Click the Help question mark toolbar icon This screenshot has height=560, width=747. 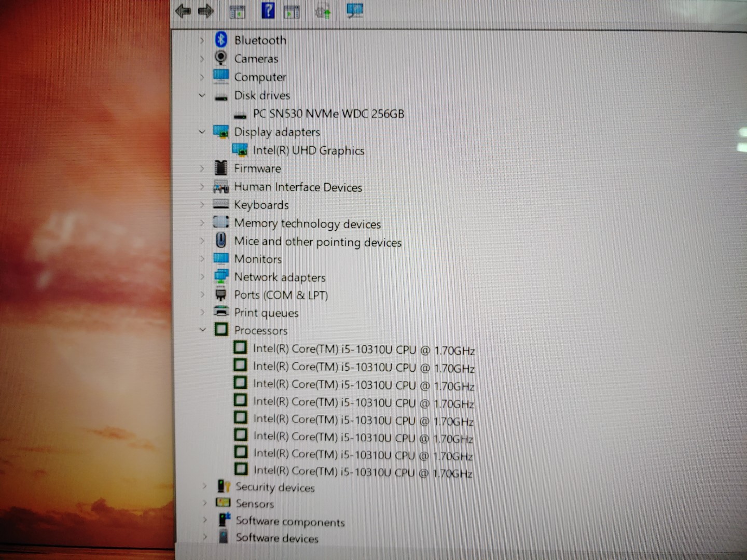point(268,10)
